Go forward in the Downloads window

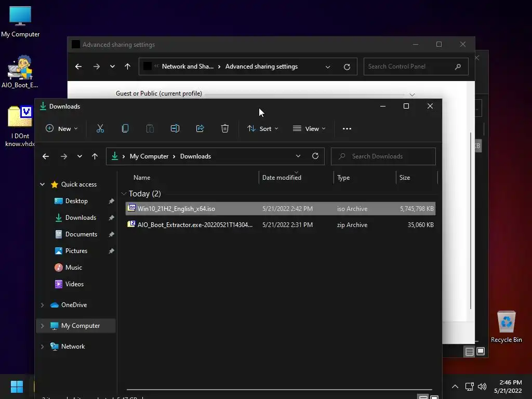click(x=64, y=156)
